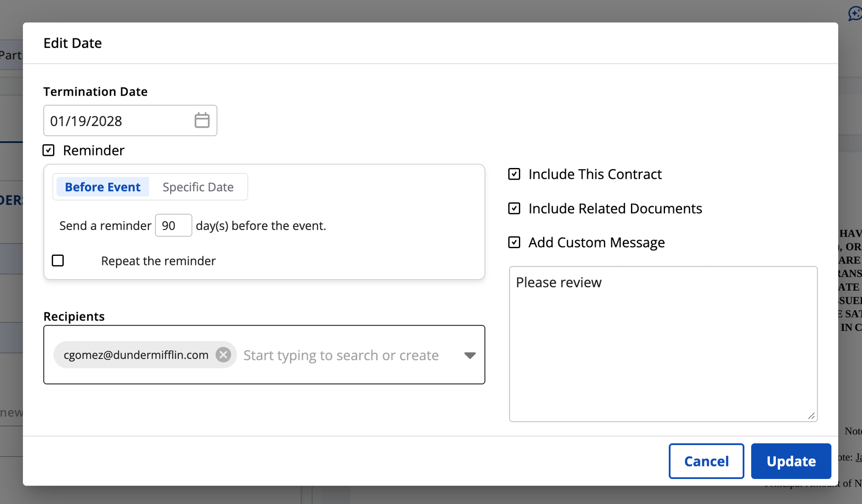Click the cgomez@dundermifflin.com recipient chip text

(x=136, y=355)
